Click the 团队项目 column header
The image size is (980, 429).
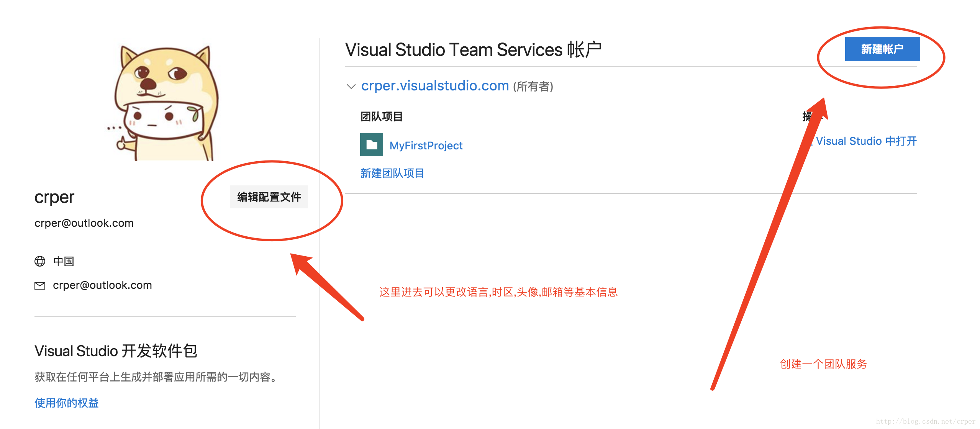[x=381, y=116]
